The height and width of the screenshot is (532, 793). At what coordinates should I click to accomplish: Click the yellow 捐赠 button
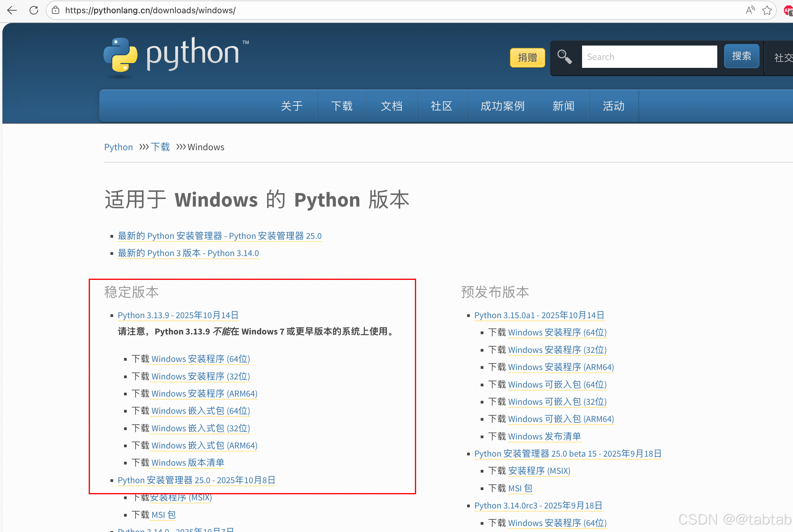pyautogui.click(x=527, y=57)
